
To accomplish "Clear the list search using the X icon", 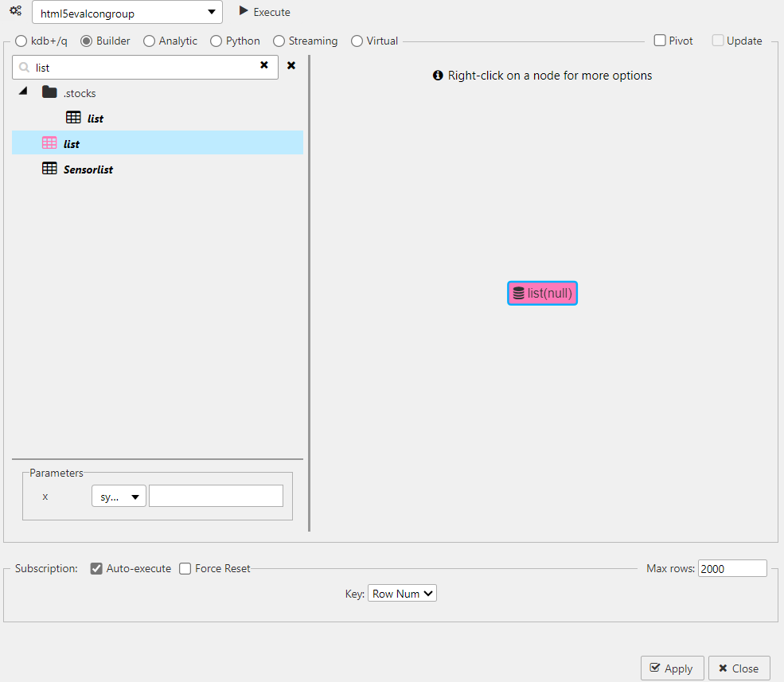I will coord(264,65).
